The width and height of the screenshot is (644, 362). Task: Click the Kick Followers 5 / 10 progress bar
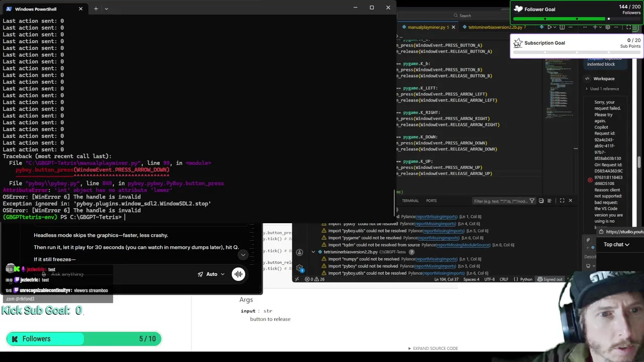click(x=84, y=339)
